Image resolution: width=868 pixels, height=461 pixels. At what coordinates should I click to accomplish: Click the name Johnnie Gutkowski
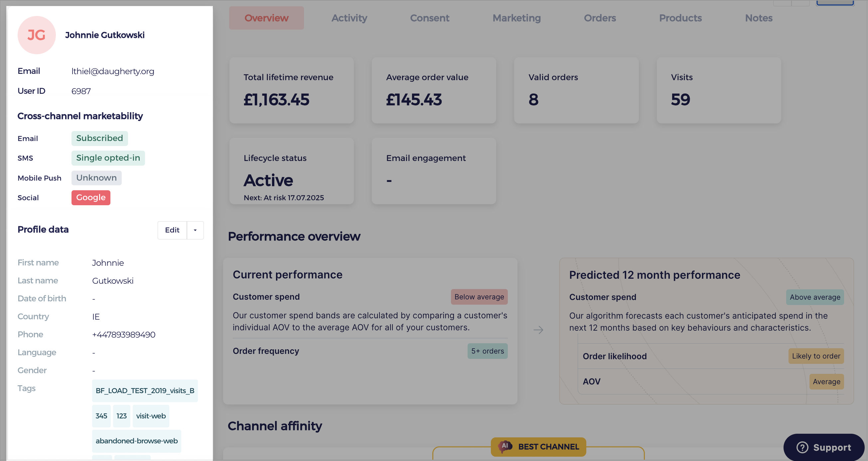tap(104, 35)
